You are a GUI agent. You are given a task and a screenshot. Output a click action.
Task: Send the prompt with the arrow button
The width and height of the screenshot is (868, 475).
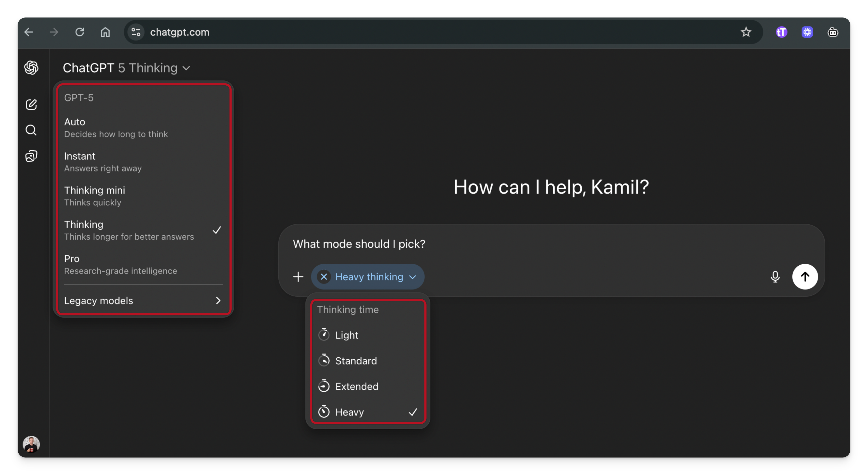point(805,277)
